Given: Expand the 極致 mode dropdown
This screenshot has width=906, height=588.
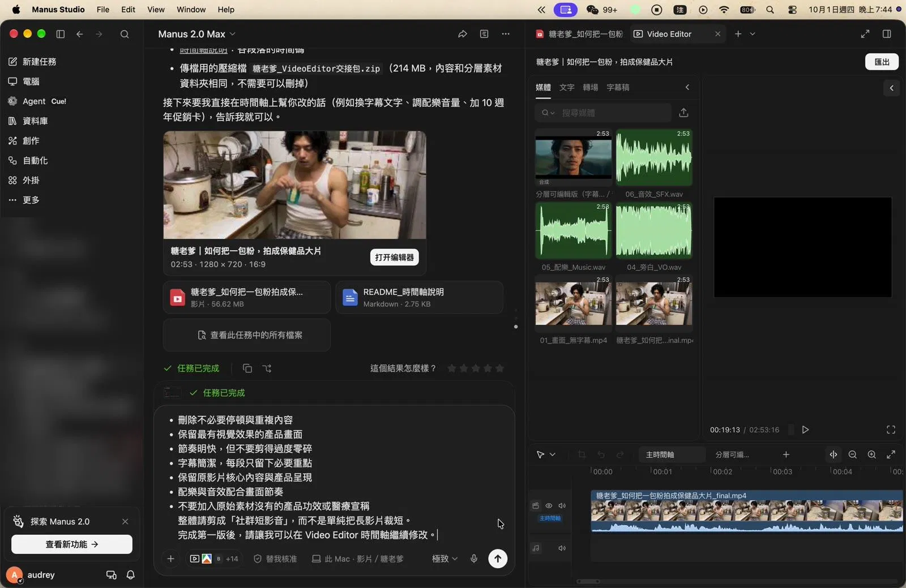Looking at the screenshot, I should (x=445, y=559).
